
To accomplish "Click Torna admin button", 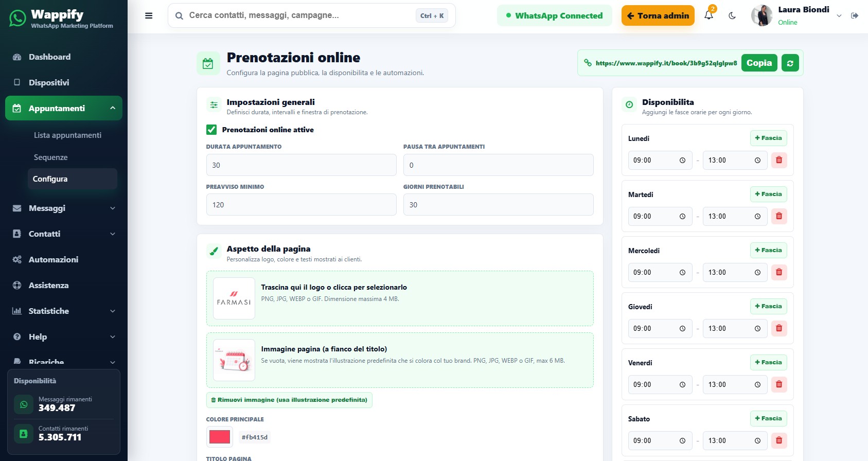I will 658,15.
